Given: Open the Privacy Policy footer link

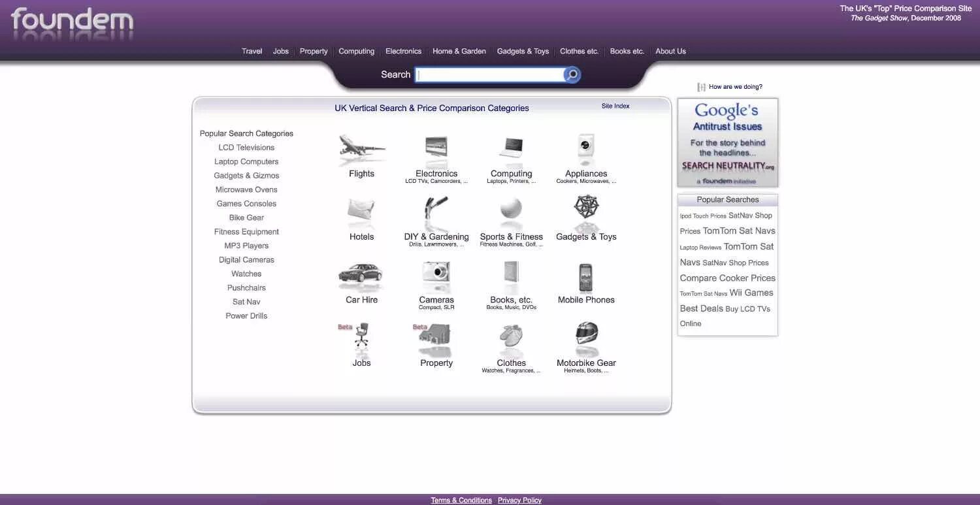Looking at the screenshot, I should point(519,500).
